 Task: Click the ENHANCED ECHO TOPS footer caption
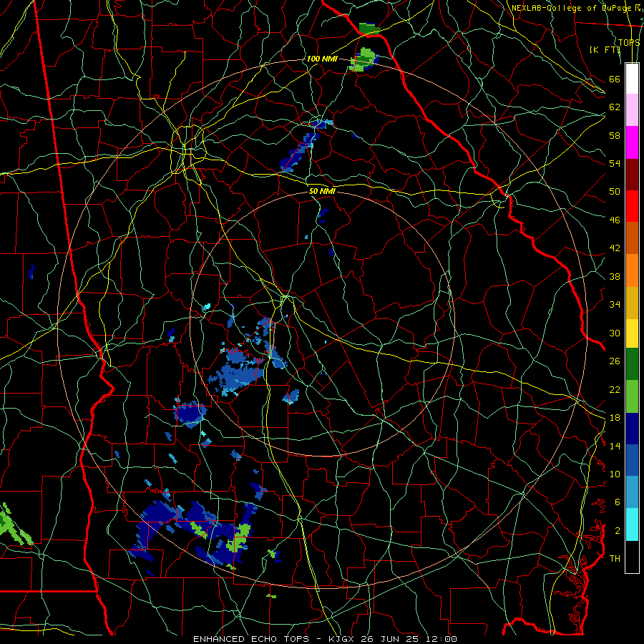click(x=325, y=639)
